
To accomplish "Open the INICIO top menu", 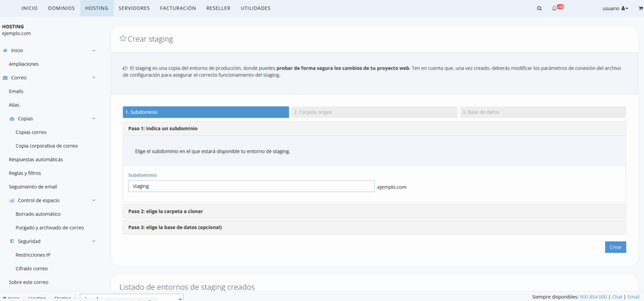I will 30,8.
